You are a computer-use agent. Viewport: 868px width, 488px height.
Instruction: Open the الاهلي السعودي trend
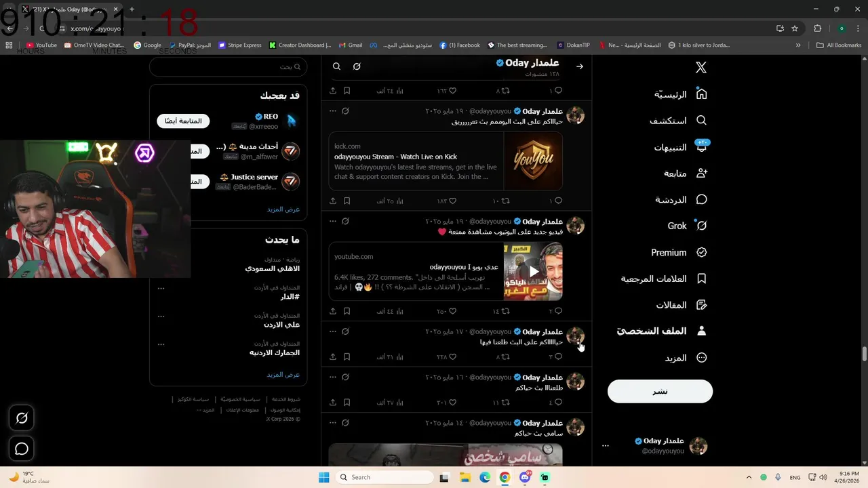pos(273,268)
